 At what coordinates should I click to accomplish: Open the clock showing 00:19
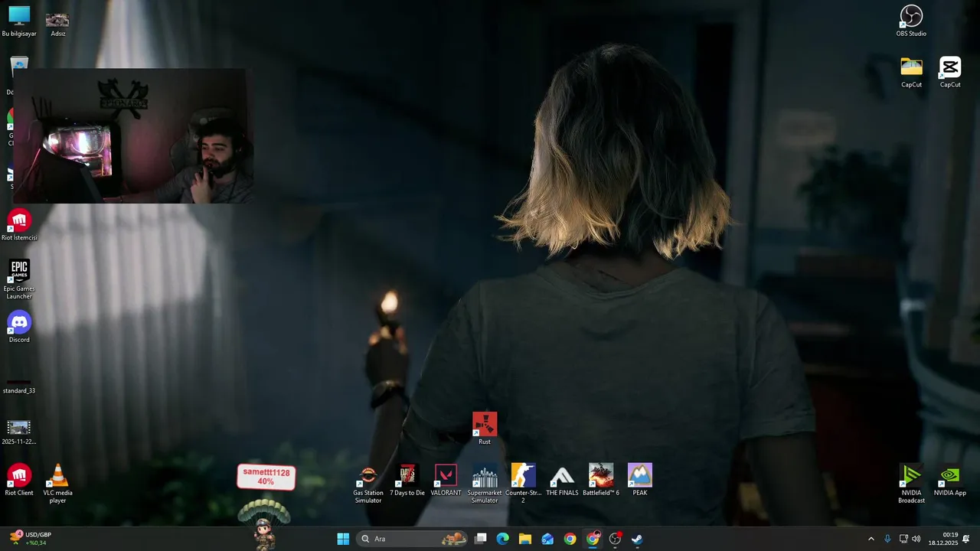click(x=943, y=539)
